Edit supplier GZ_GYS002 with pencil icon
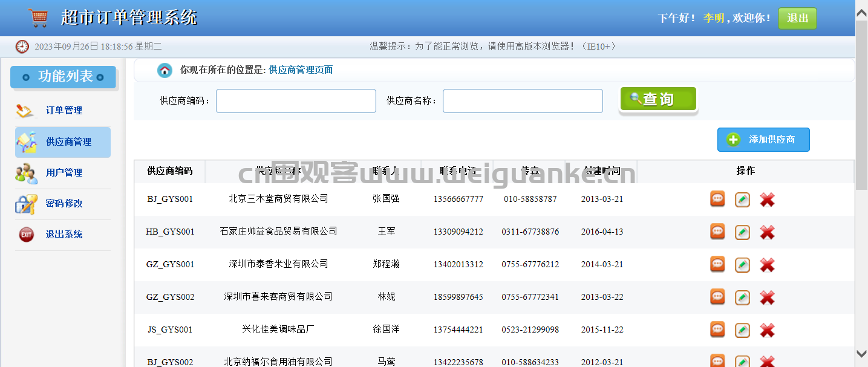 pyautogui.click(x=742, y=297)
